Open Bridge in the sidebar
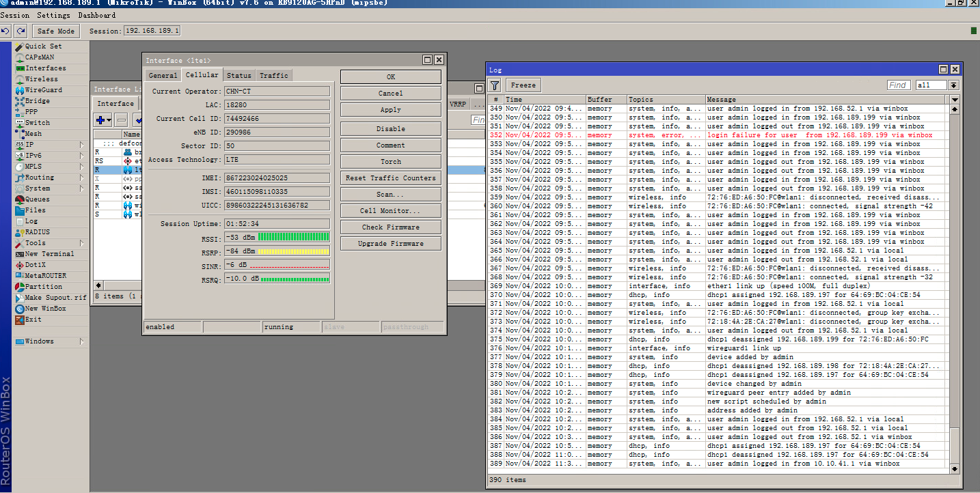This screenshot has height=493, width=980. 38,101
